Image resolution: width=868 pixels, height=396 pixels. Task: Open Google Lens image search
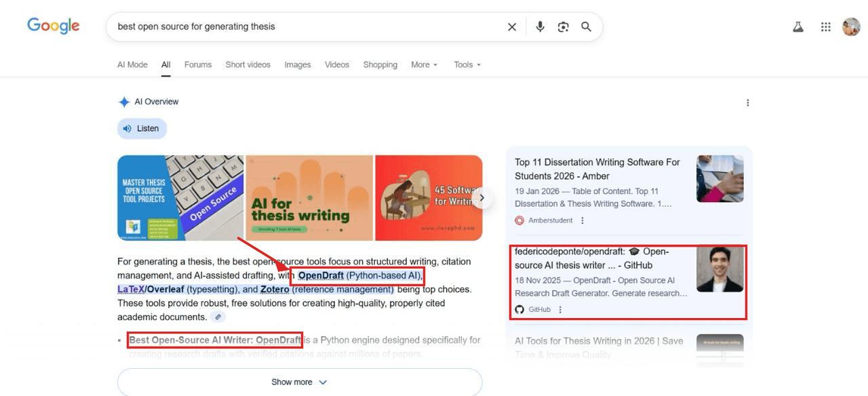pos(563,27)
